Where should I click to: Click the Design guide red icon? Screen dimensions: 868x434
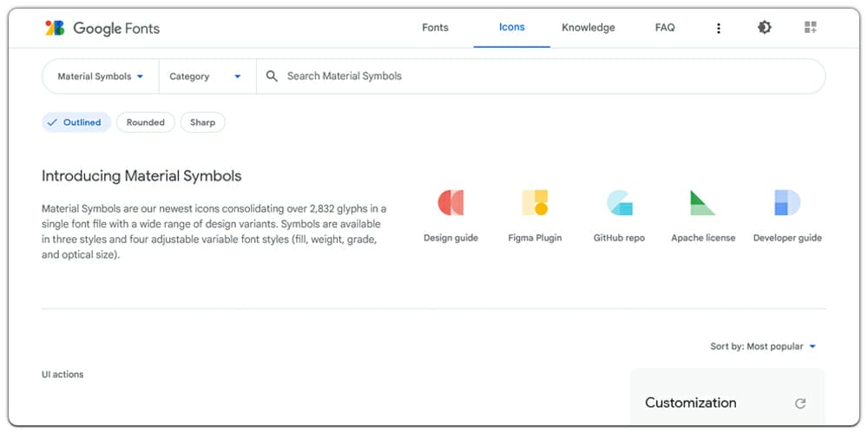(450, 202)
